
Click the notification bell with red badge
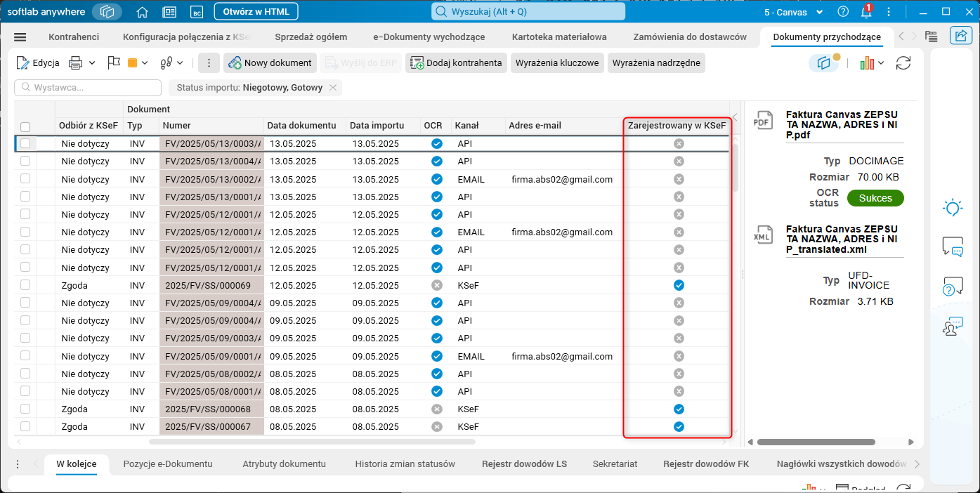click(x=867, y=11)
